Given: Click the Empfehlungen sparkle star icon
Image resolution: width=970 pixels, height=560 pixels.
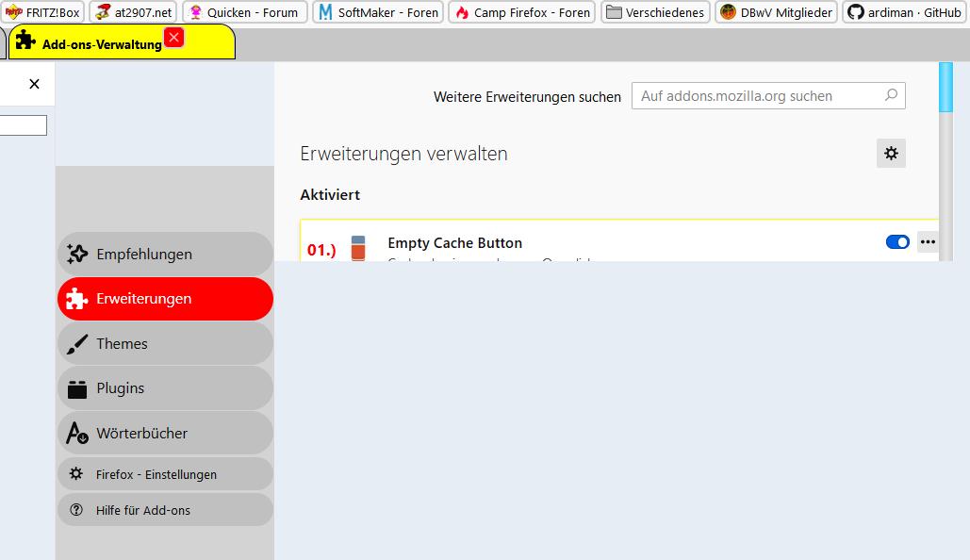Looking at the screenshot, I should pyautogui.click(x=77, y=254).
